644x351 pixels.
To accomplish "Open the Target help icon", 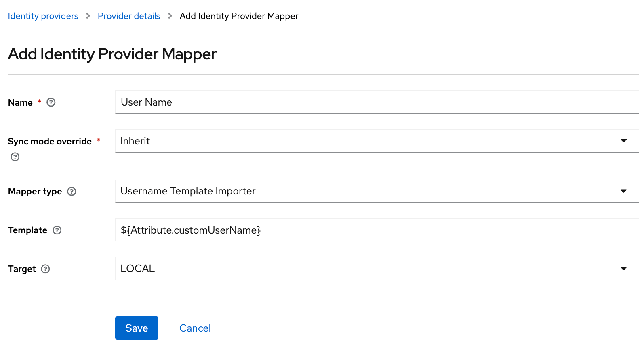I will 46,269.
